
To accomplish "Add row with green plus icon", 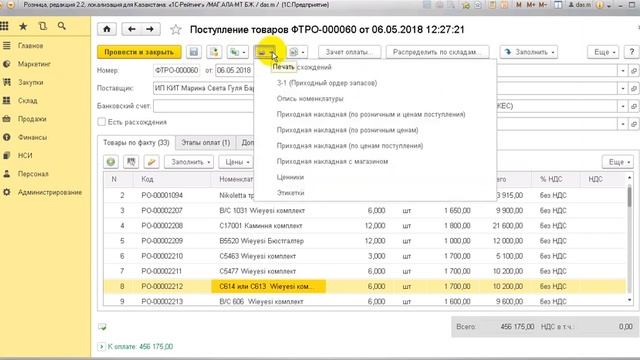I will pyautogui.click(x=111, y=162).
